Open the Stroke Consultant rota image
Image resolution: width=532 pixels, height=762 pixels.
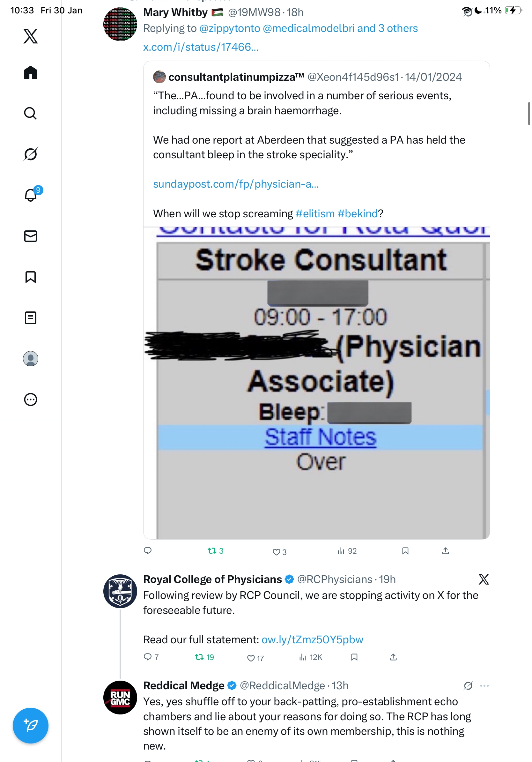(x=316, y=382)
